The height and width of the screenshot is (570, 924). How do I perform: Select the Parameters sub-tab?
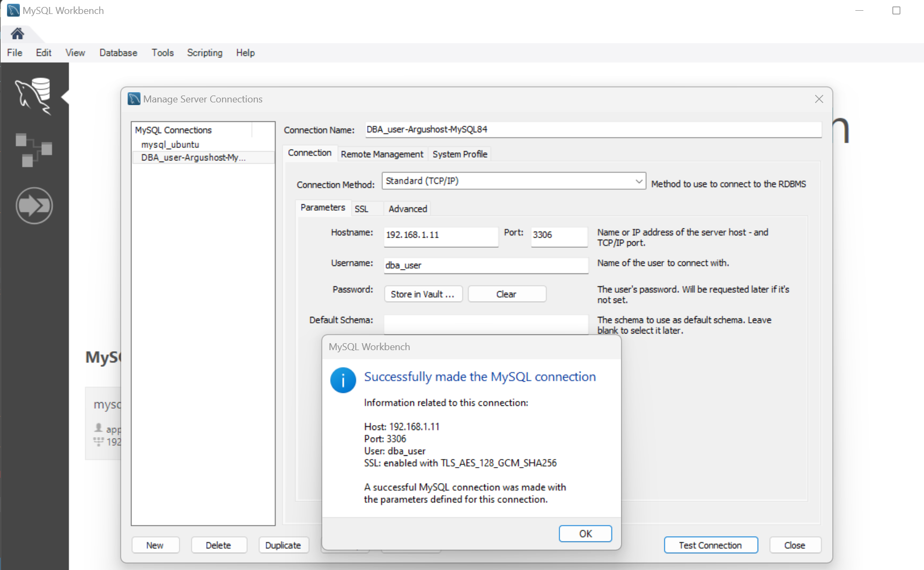pyautogui.click(x=322, y=208)
